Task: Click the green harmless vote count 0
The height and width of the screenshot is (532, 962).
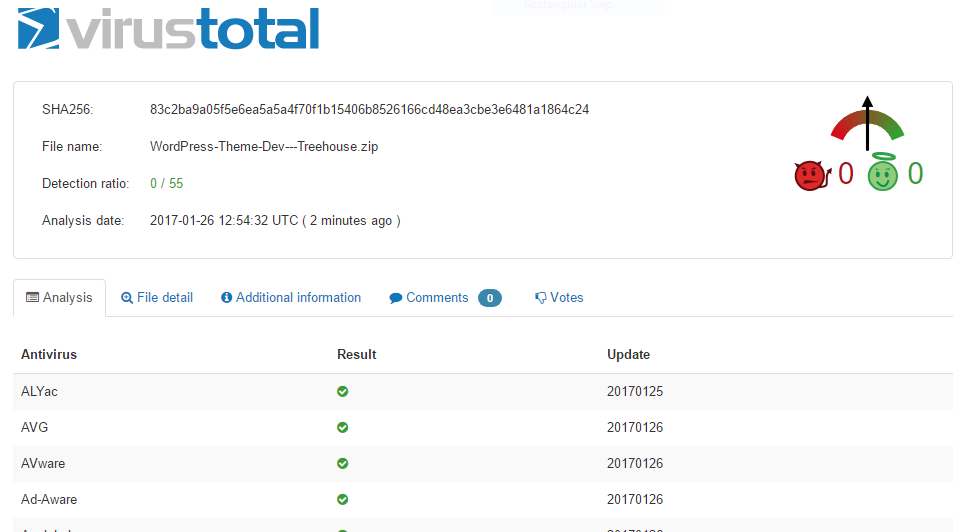Action: pyautogui.click(x=915, y=174)
